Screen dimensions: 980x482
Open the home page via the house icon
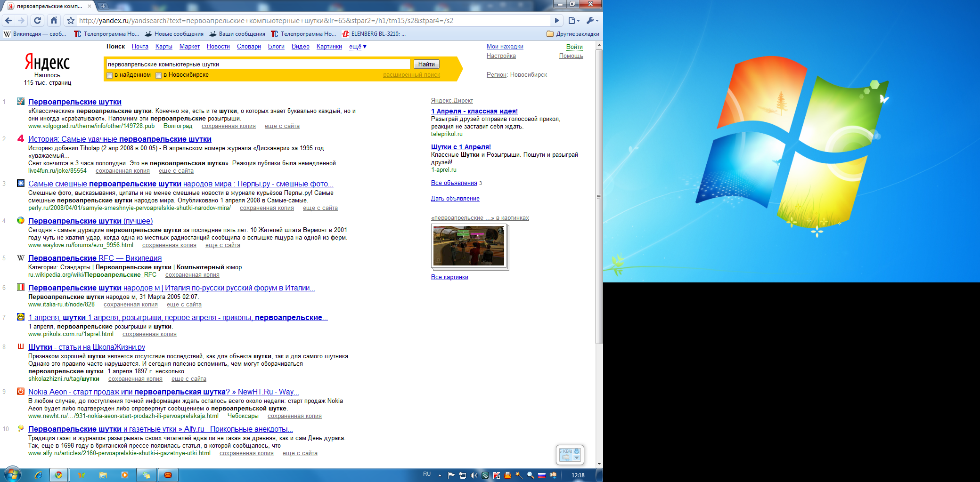tap(54, 21)
